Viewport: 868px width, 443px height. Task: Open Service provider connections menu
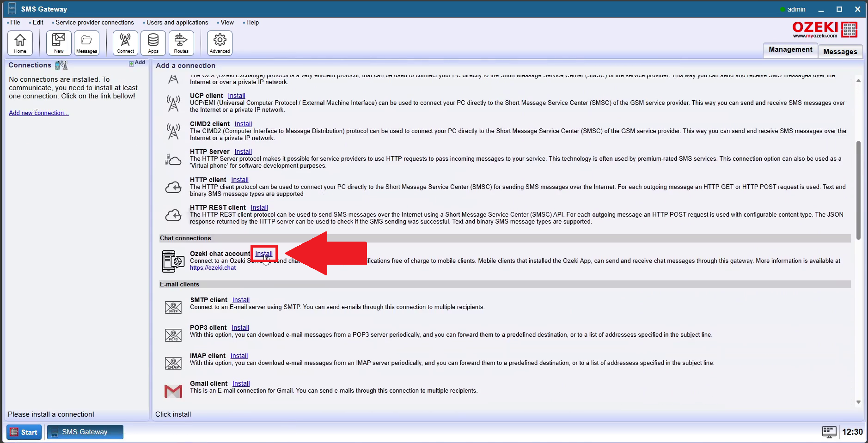pyautogui.click(x=94, y=22)
